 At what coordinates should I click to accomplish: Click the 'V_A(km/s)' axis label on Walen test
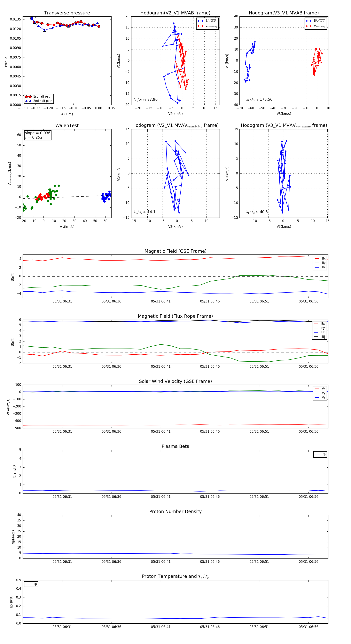67,227
